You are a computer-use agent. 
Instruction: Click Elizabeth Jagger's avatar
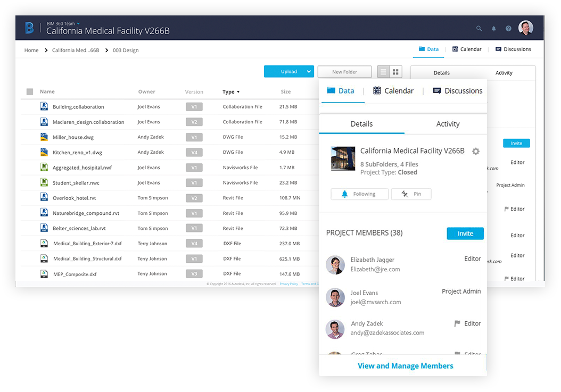coord(335,265)
